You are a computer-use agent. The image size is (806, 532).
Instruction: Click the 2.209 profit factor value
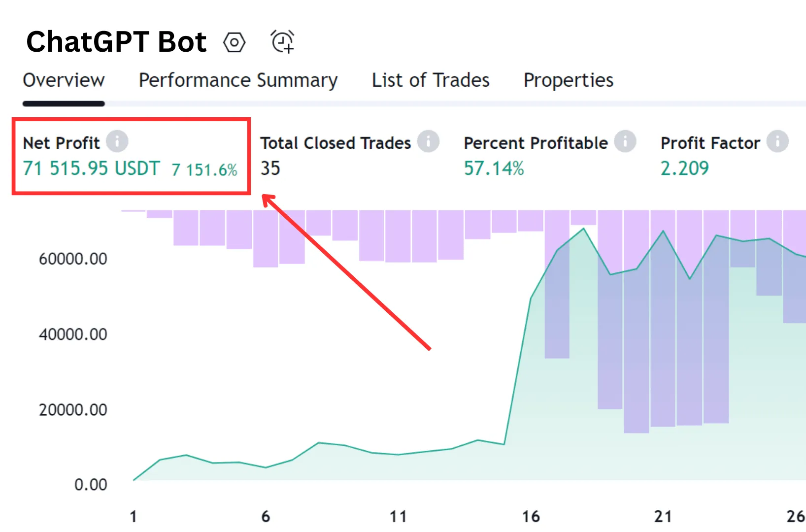tap(684, 168)
